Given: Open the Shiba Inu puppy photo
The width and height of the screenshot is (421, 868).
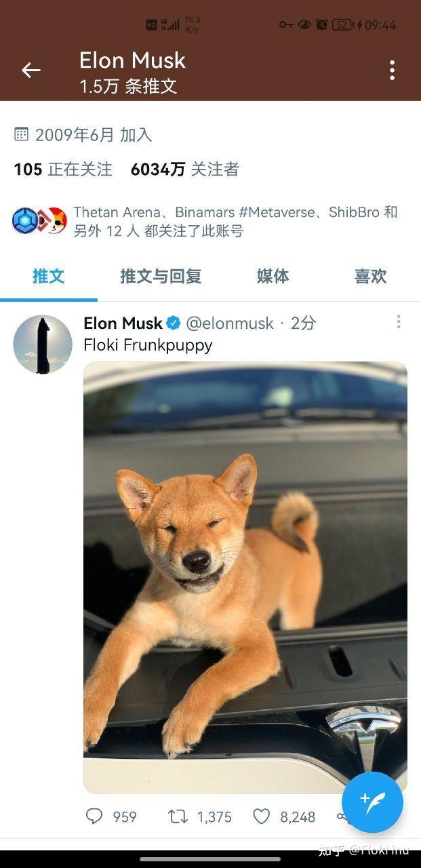Looking at the screenshot, I should click(245, 577).
